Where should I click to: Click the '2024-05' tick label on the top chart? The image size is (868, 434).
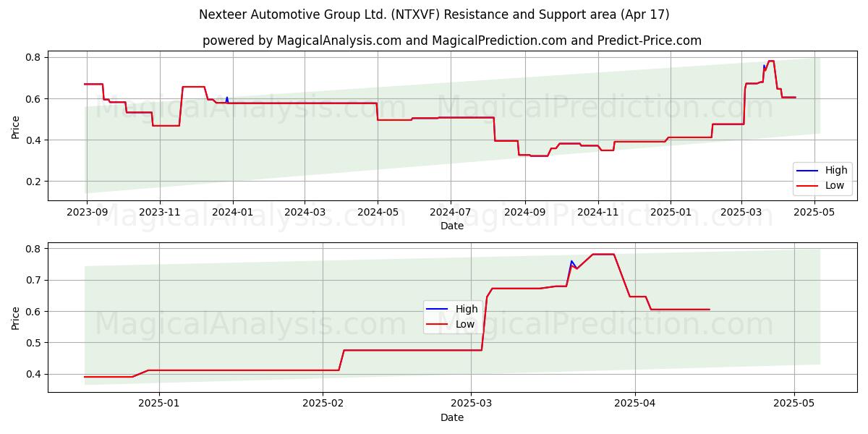coord(377,213)
